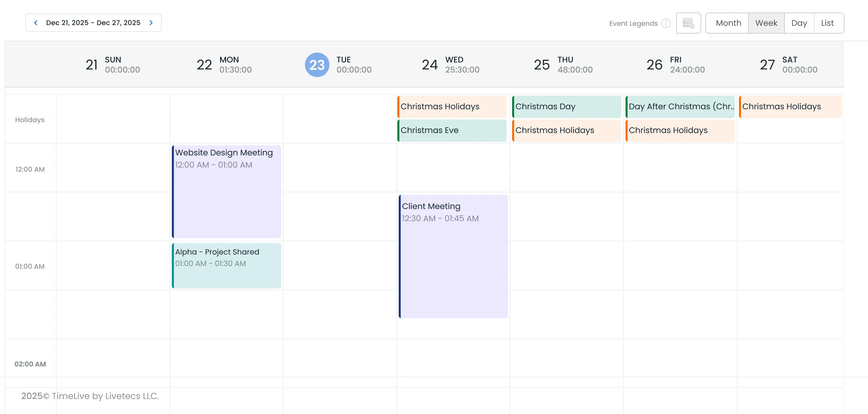Click the 01:00 AM time label

click(30, 266)
